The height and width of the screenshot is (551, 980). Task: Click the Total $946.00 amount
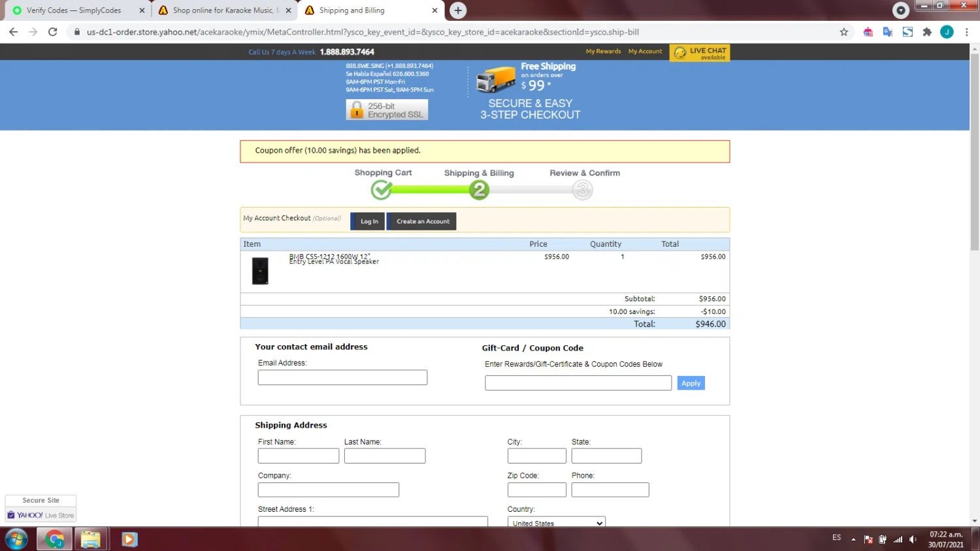[710, 324]
